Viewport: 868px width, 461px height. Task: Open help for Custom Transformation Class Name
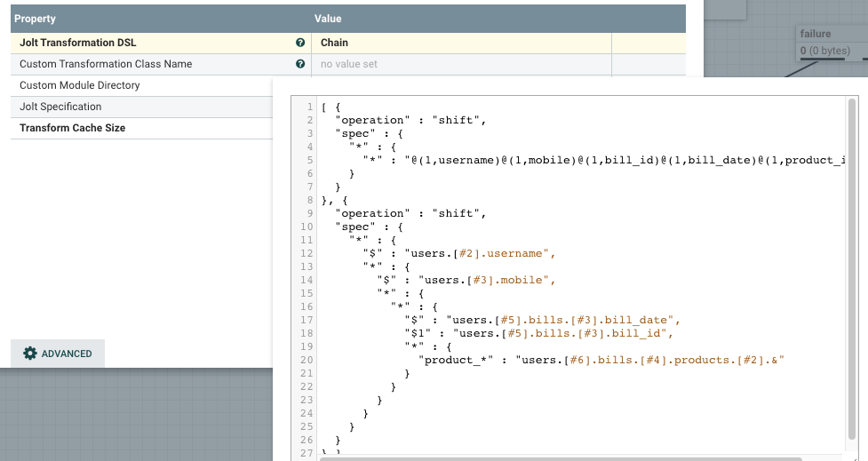pos(300,64)
